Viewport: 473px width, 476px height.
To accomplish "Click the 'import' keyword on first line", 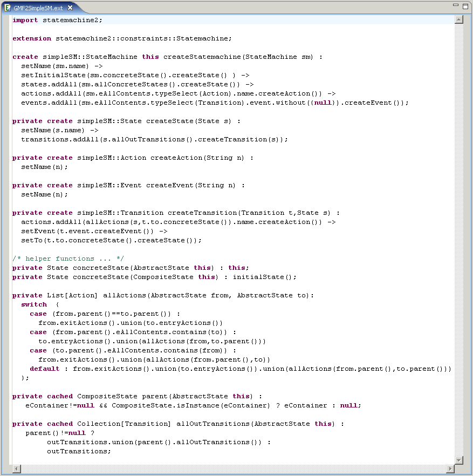I will (25, 20).
